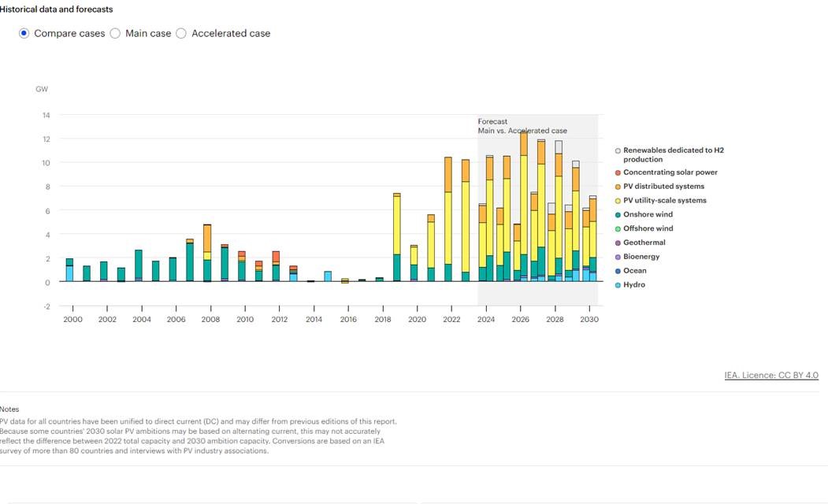Viewport: 828px width, 504px height.
Task: Toggle the PV distributed systems legend dot
Action: (618, 187)
